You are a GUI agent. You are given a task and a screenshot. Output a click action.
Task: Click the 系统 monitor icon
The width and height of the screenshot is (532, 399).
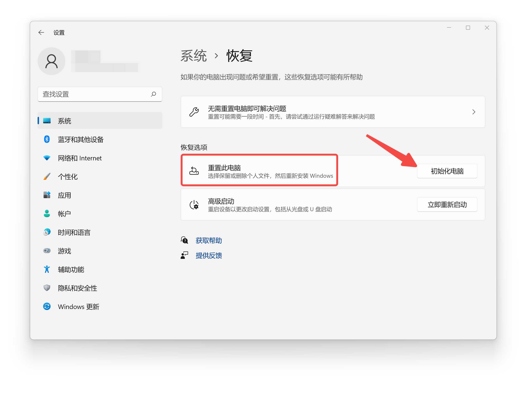pyautogui.click(x=47, y=121)
